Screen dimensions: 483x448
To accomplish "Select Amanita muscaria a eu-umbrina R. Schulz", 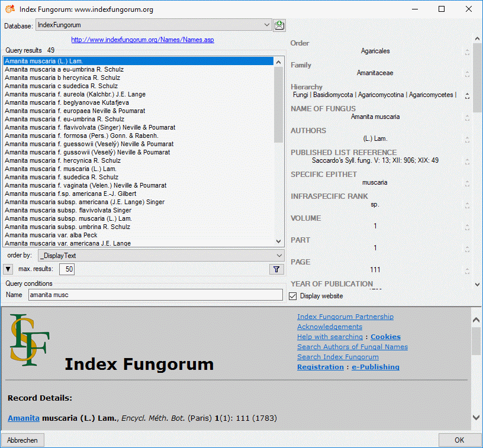I will point(139,69).
